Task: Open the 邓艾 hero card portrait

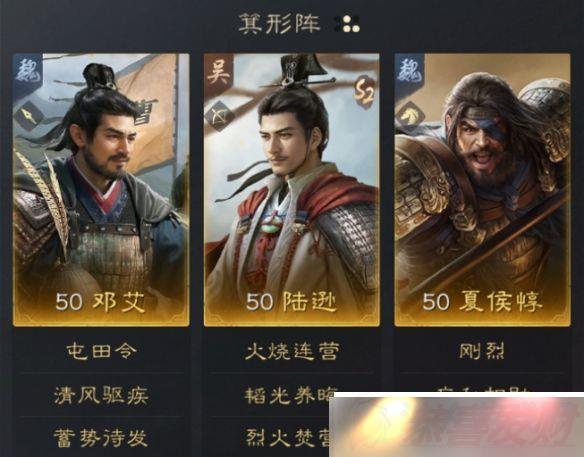Action: 101,190
